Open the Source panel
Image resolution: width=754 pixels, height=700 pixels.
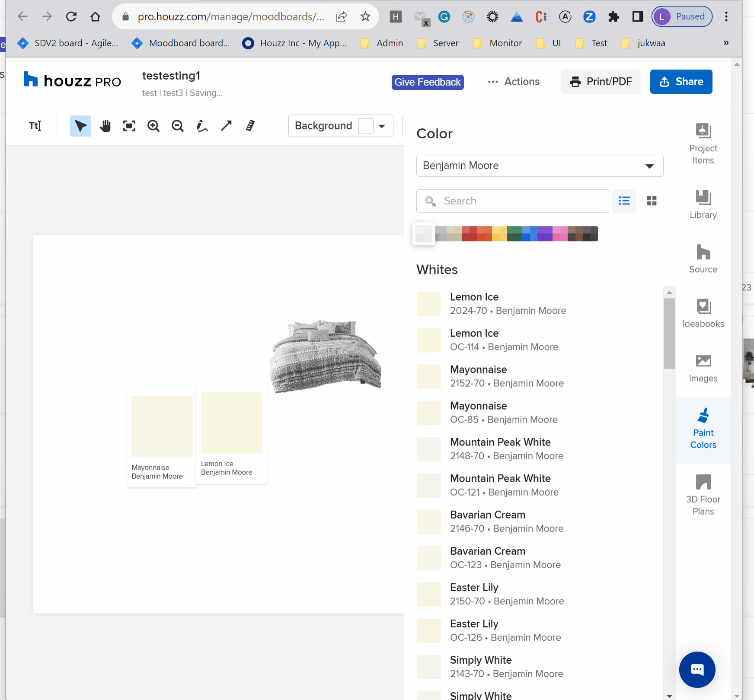703,259
